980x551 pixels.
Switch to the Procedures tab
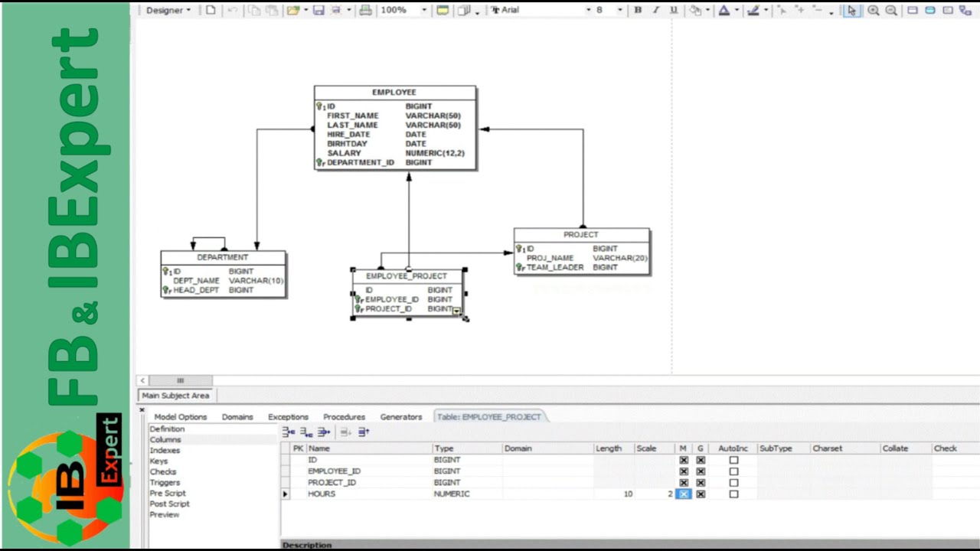[x=344, y=417]
